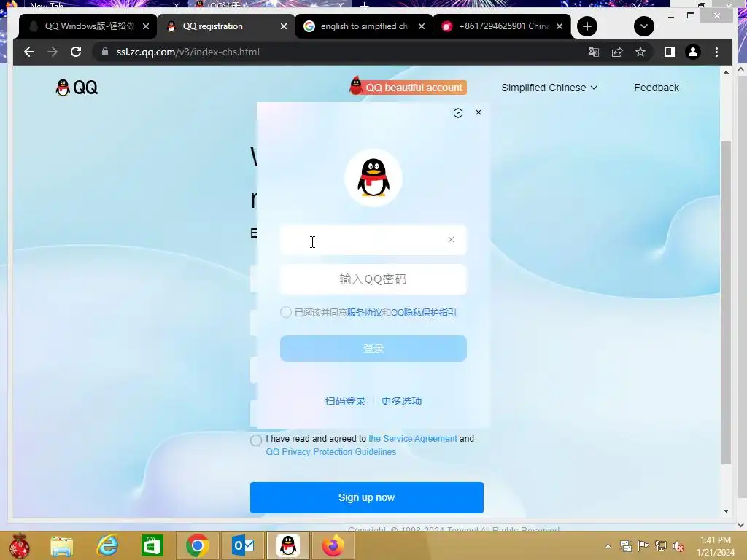Reload the QQ registration page
Viewport: 747px width, 560px height.
pos(76,52)
